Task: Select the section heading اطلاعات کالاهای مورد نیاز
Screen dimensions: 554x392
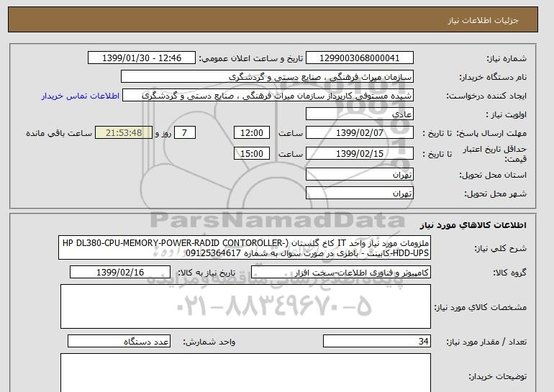Action: pos(473,225)
